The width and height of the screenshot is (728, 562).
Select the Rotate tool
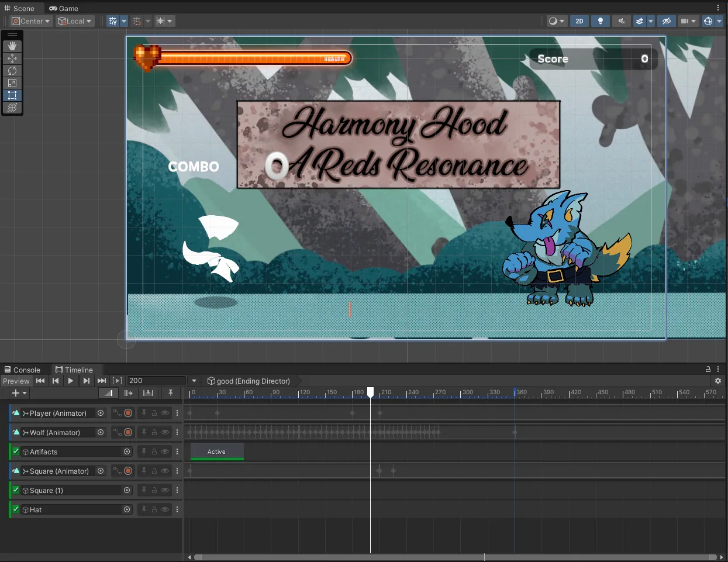12,71
